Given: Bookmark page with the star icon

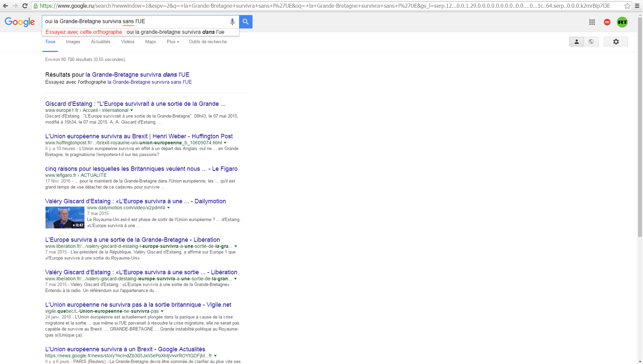Looking at the screenshot, I should click(x=627, y=6).
